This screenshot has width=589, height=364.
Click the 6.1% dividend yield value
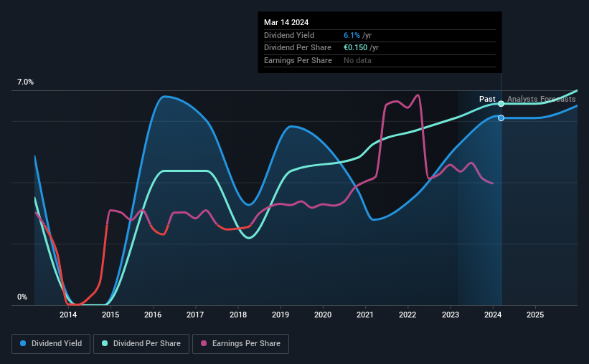point(352,35)
